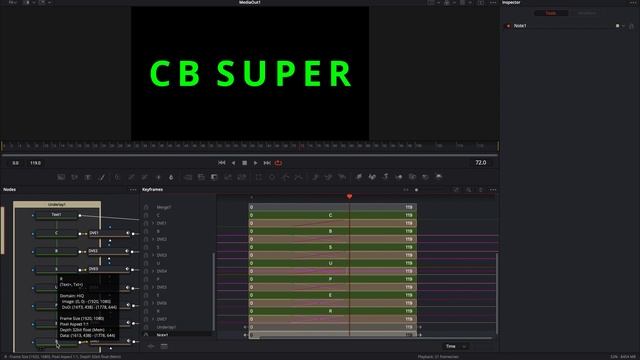Image resolution: width=640 pixels, height=360 pixels.
Task: Open the Time dropdown below the keyframes
Action: point(456,346)
